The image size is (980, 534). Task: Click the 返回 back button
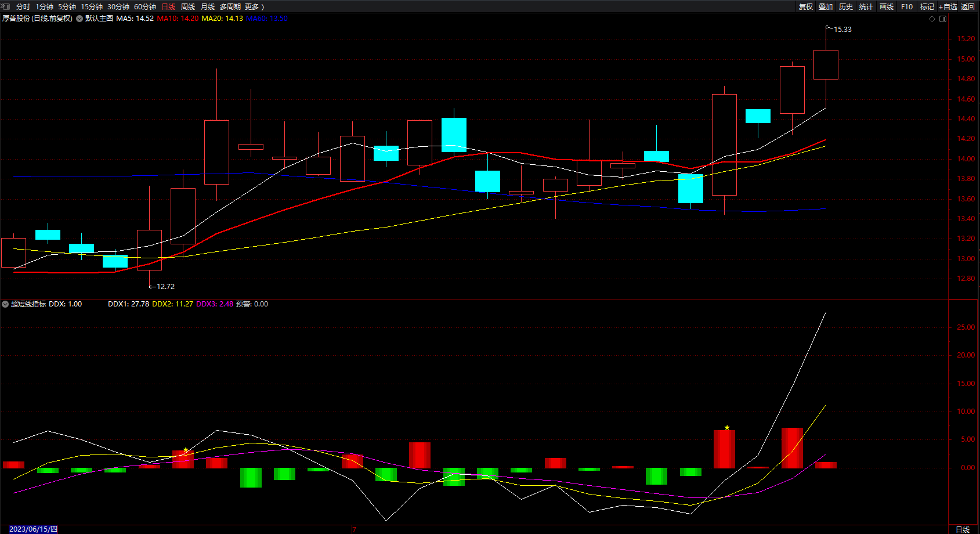coord(968,7)
